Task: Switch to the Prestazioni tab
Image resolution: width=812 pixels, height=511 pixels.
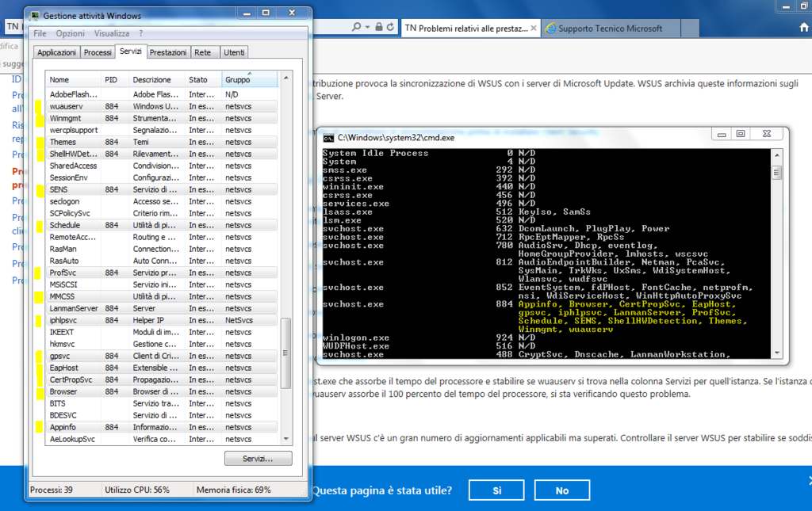Action: tap(168, 52)
